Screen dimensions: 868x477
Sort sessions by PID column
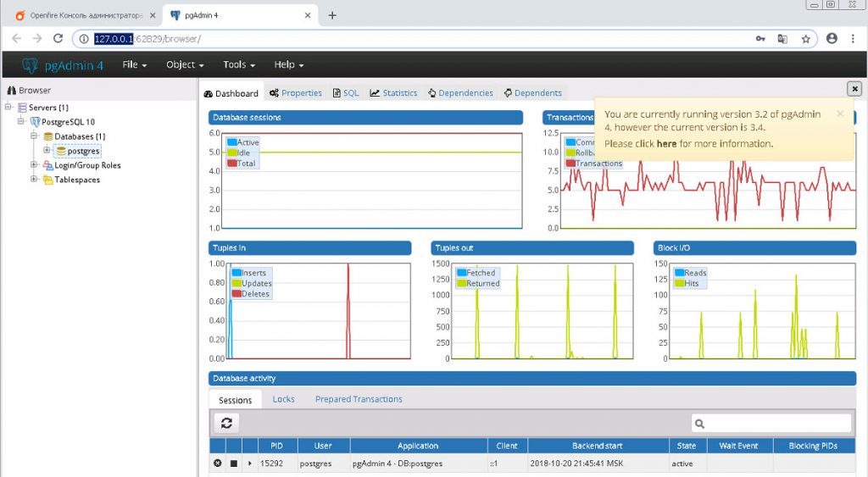click(x=277, y=446)
